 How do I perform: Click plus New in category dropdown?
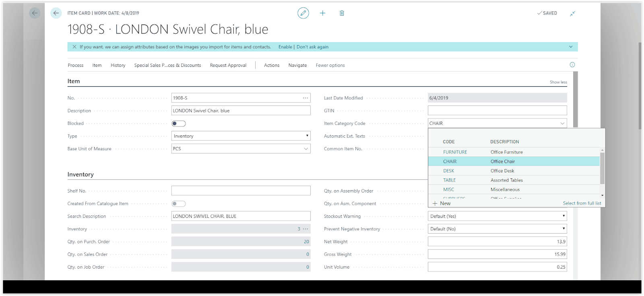pyautogui.click(x=442, y=203)
